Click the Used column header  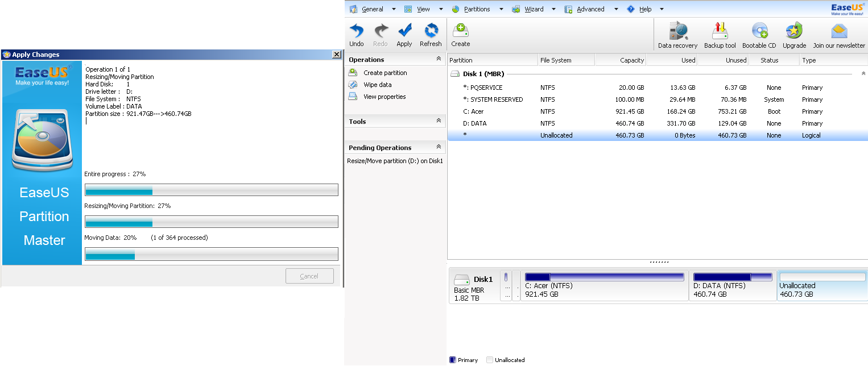672,60
